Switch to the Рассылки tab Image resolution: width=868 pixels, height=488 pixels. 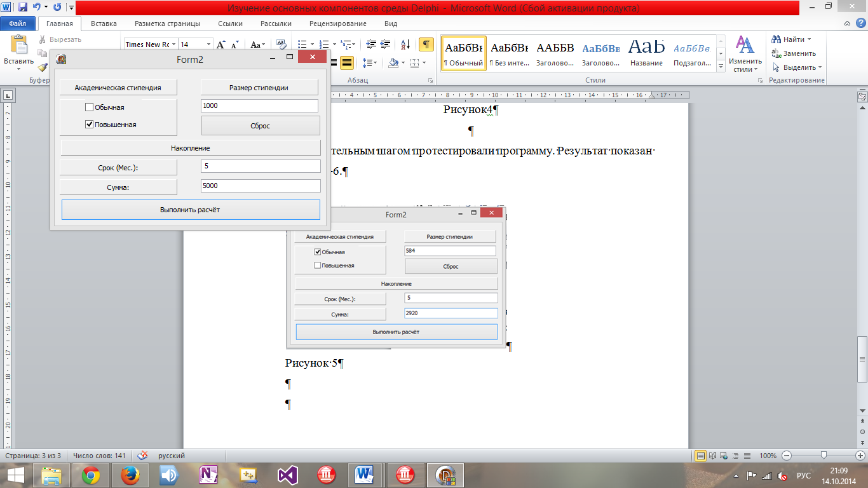276,24
